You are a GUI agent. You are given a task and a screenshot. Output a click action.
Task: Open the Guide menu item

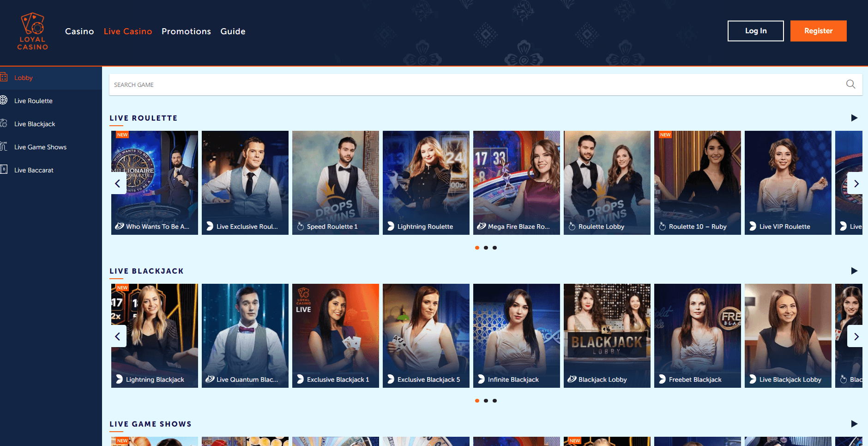pyautogui.click(x=233, y=31)
